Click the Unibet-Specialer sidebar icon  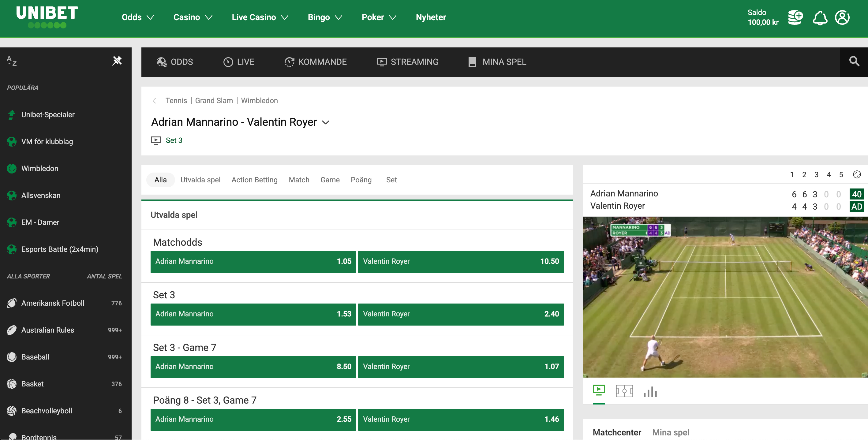pyautogui.click(x=11, y=114)
